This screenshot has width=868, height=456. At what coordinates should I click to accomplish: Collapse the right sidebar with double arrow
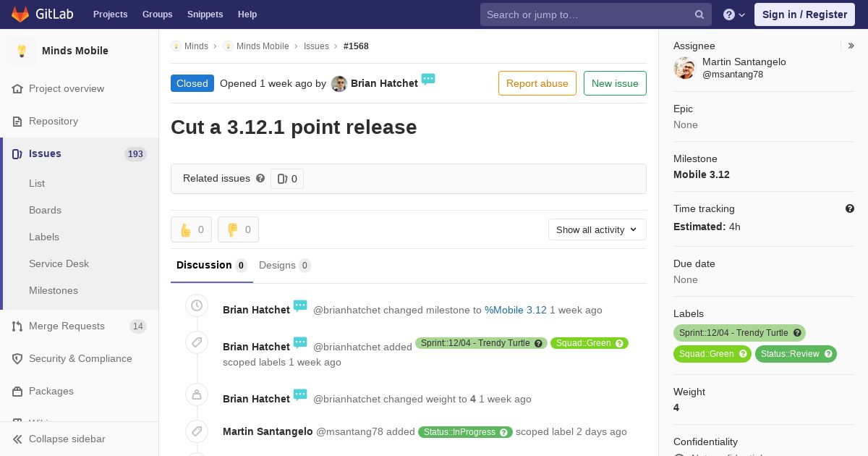coord(851,46)
